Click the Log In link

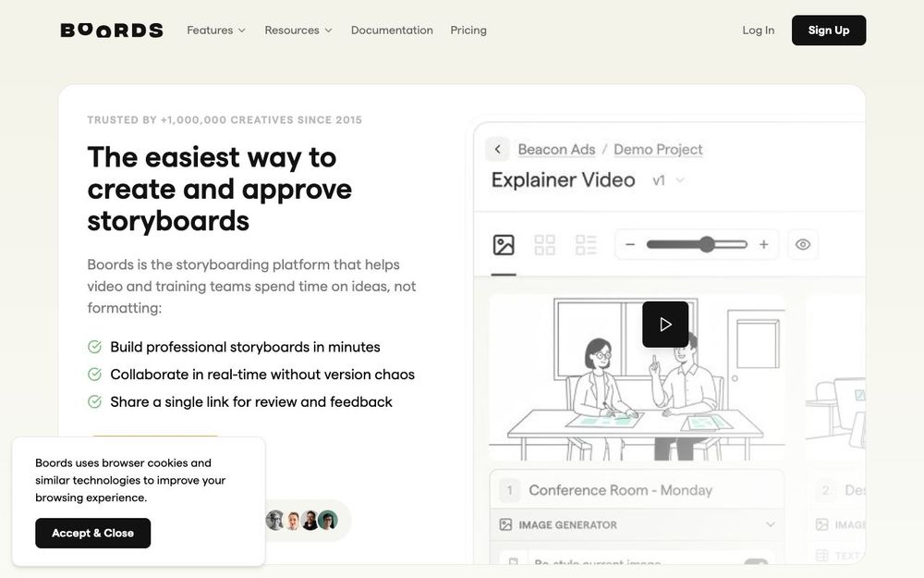[x=759, y=31]
